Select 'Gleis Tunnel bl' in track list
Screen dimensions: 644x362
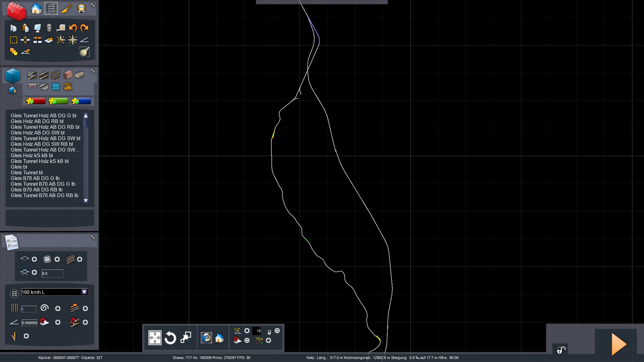click(x=27, y=173)
